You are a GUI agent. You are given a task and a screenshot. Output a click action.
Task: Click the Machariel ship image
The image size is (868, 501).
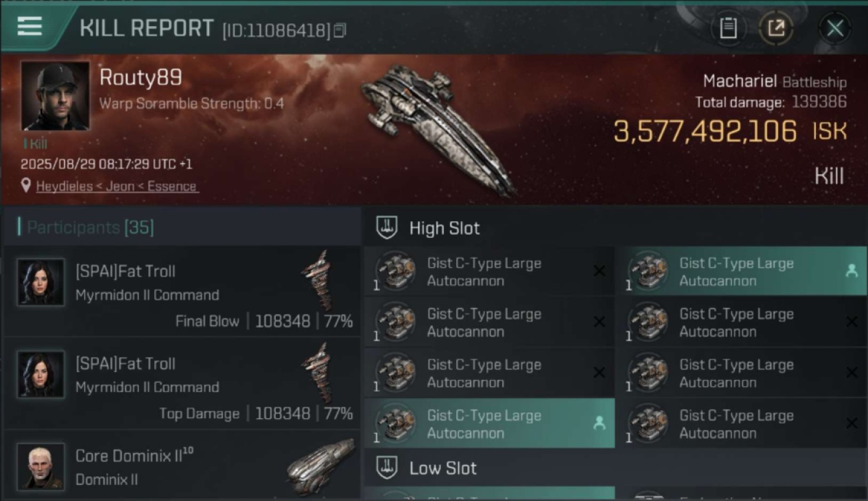pyautogui.click(x=437, y=128)
